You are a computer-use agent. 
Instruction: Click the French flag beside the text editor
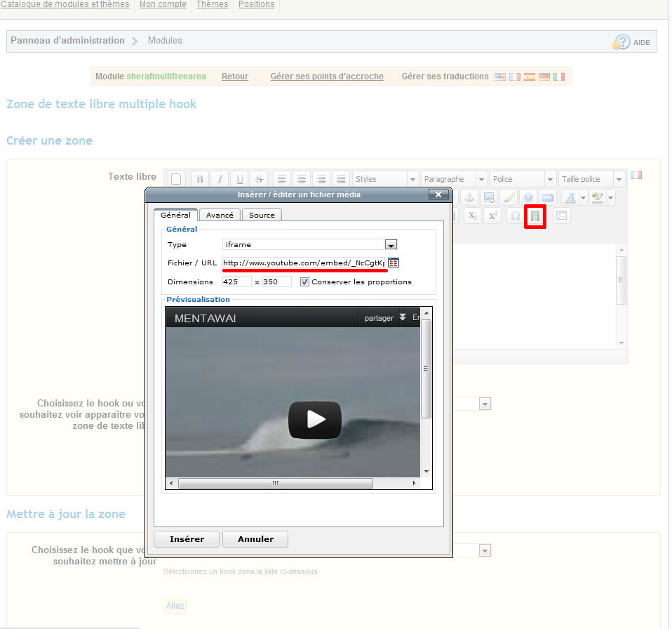coord(636,175)
